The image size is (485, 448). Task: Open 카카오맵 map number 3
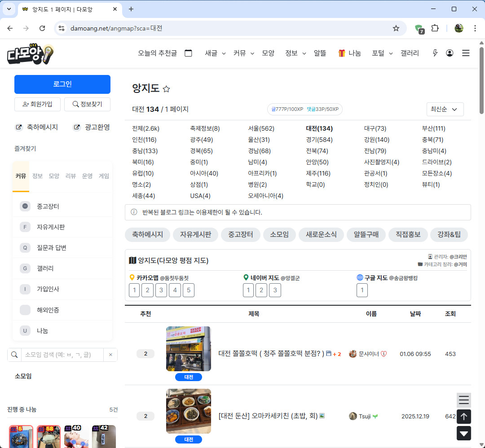(x=161, y=290)
